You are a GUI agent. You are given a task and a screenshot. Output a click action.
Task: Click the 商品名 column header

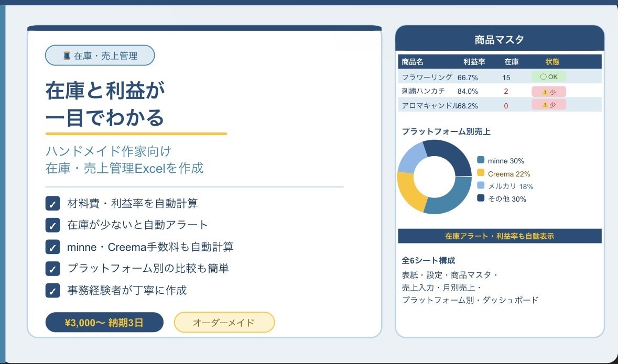click(x=413, y=62)
